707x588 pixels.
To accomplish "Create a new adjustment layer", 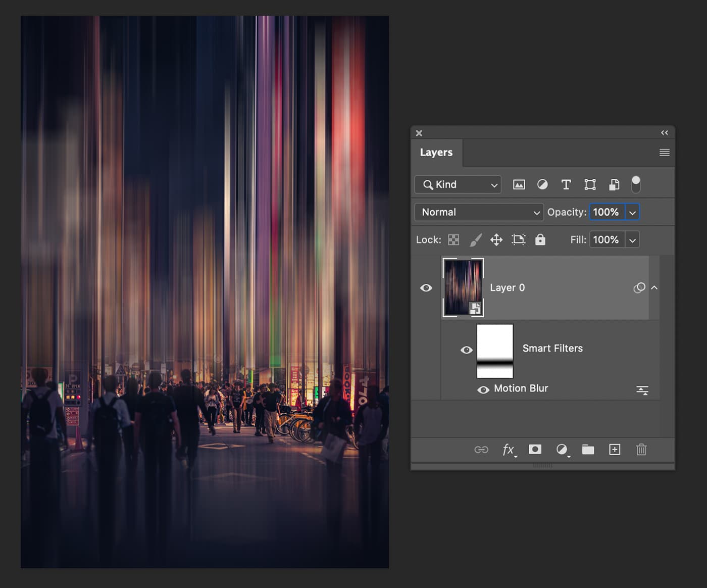I will [x=562, y=449].
